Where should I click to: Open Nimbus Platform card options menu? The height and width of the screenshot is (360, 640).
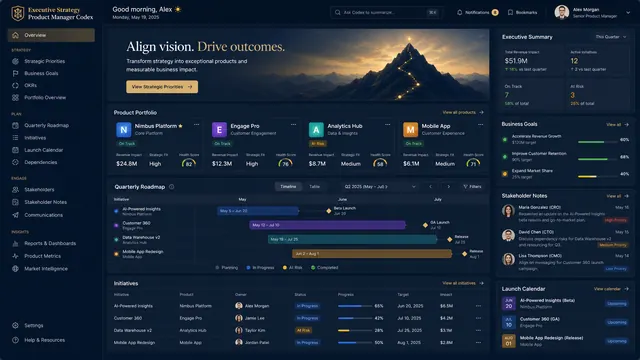click(196, 124)
